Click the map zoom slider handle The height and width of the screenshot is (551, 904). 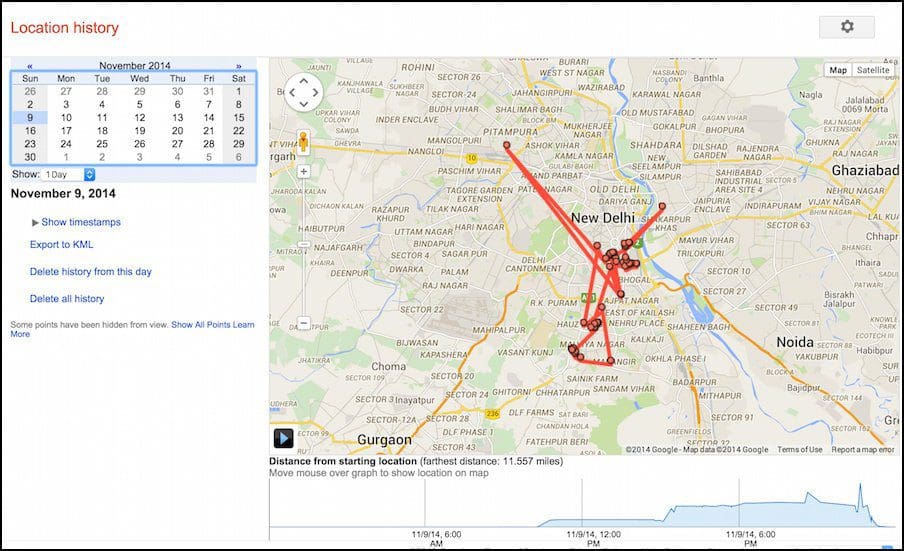(304, 244)
